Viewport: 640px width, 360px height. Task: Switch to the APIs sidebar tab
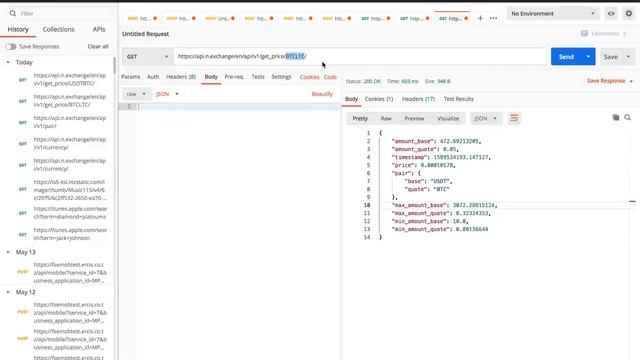[99, 29]
